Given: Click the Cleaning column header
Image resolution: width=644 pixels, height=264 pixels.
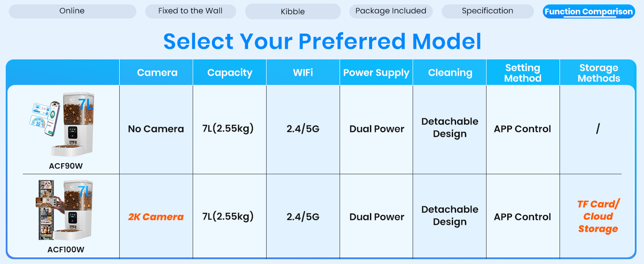Looking at the screenshot, I should point(450,73).
